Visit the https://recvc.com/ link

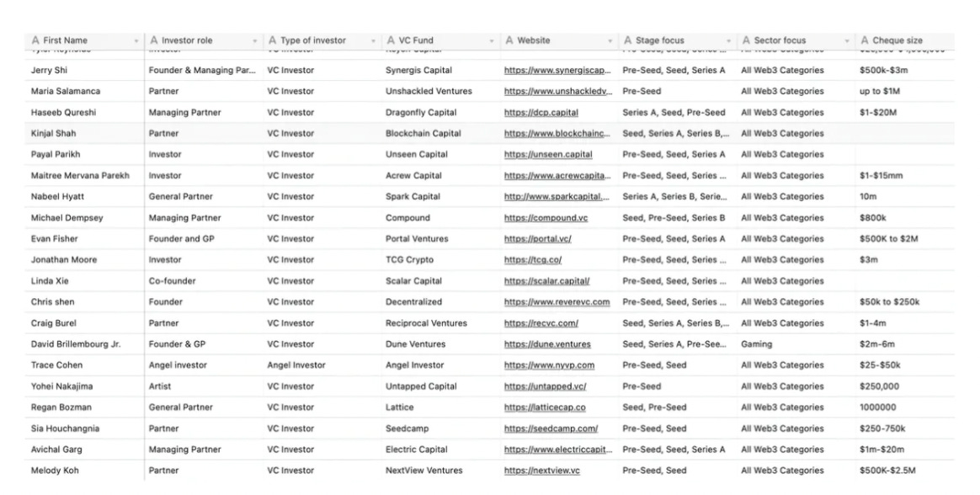(541, 323)
